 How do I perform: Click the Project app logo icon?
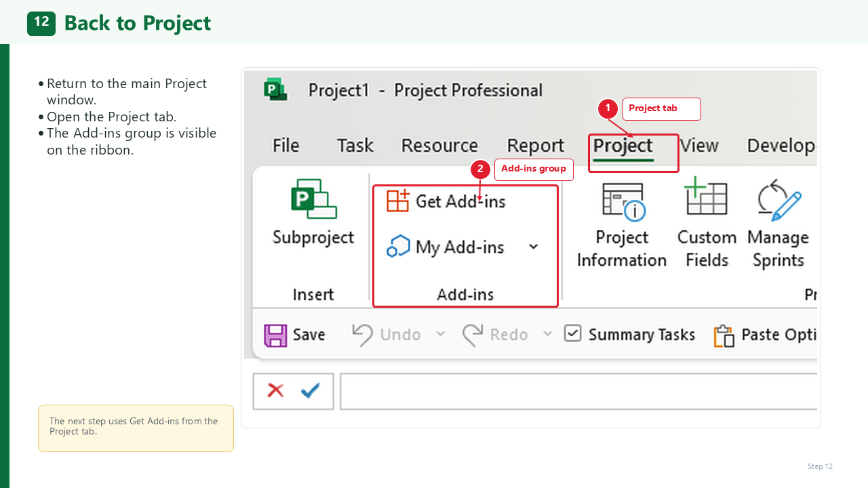275,90
